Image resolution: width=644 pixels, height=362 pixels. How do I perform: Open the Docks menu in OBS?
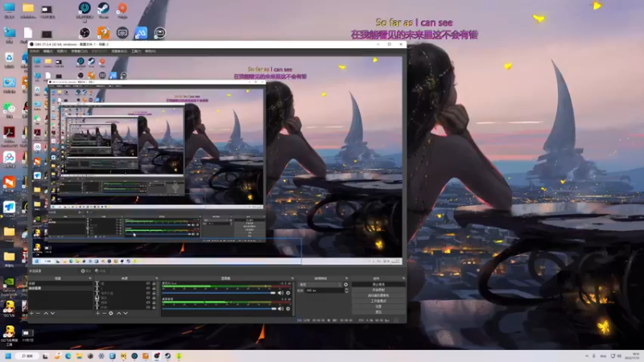pyautogui.click(x=79, y=51)
